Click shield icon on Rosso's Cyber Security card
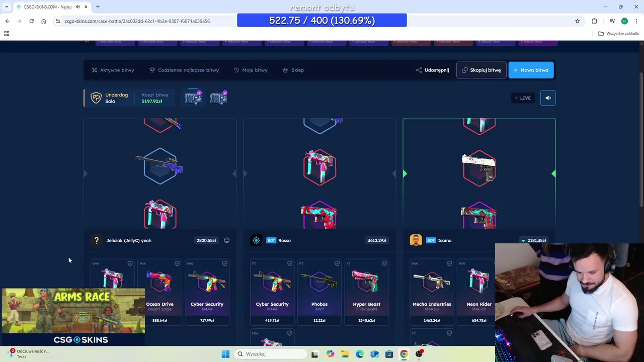 289,263
